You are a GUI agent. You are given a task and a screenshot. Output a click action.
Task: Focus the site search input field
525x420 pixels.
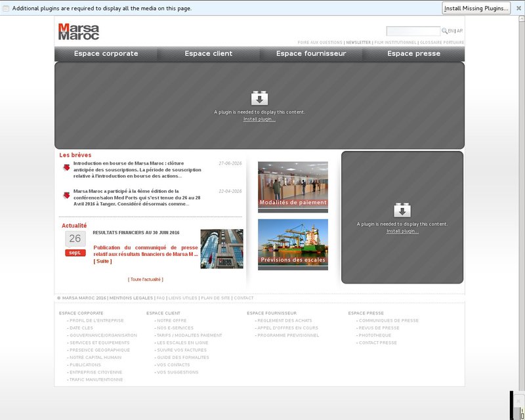click(413, 31)
